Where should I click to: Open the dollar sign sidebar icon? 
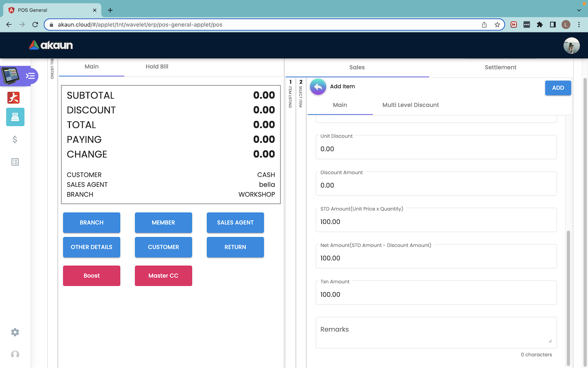[x=15, y=139]
